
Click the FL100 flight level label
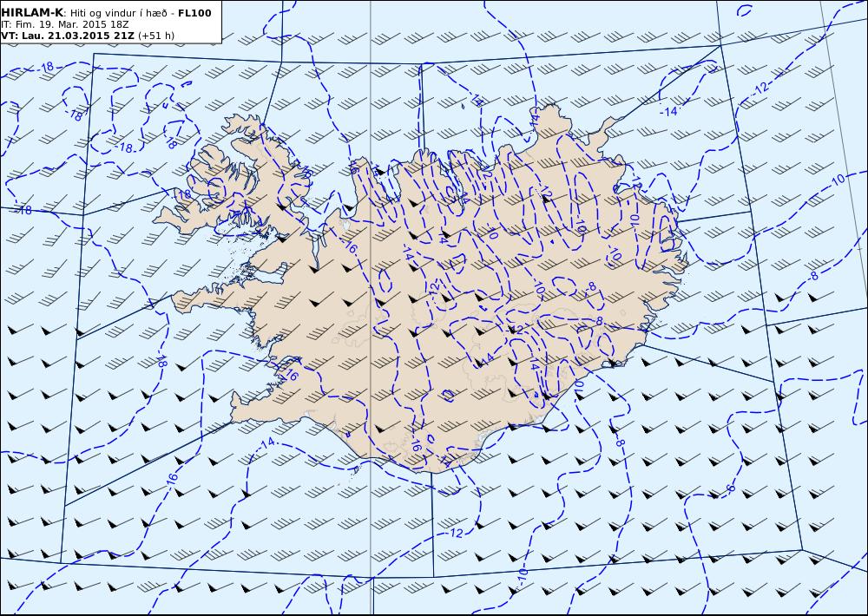[x=194, y=13]
